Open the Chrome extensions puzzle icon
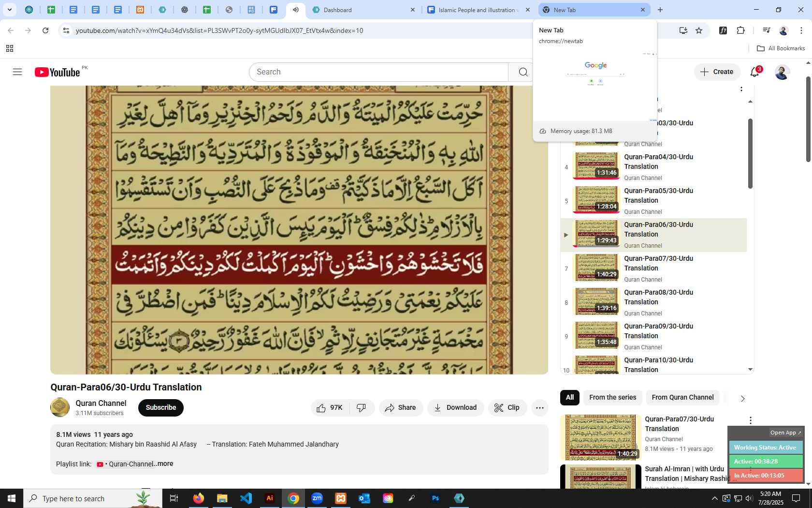The image size is (812, 508). 741,30
